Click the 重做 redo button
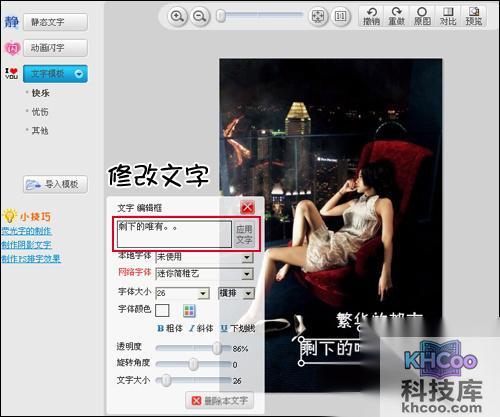The width and height of the screenshot is (500, 417). point(396,16)
